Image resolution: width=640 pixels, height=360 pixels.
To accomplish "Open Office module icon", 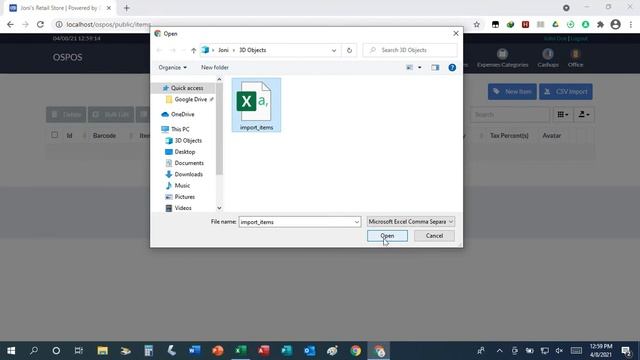I will pos(575,58).
